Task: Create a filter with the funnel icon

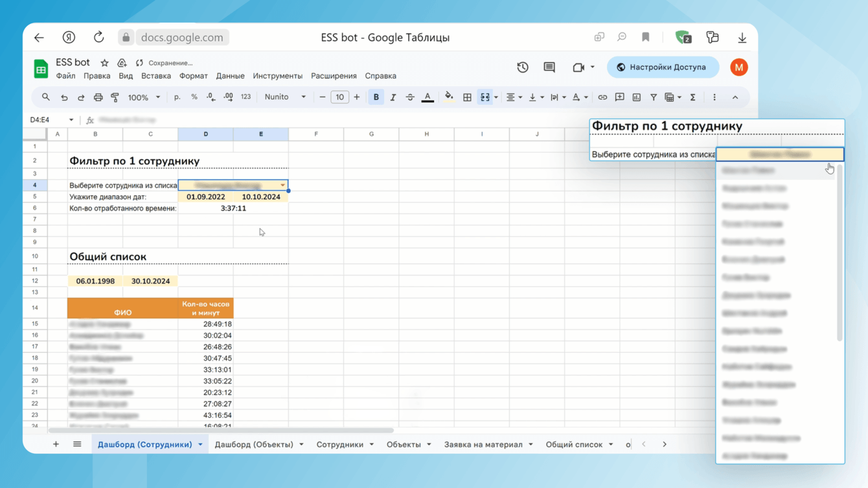Action: click(x=654, y=97)
